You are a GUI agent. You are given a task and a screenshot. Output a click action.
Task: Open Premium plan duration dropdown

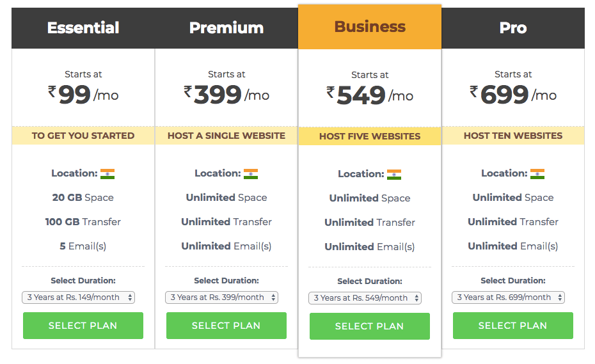pos(221,297)
